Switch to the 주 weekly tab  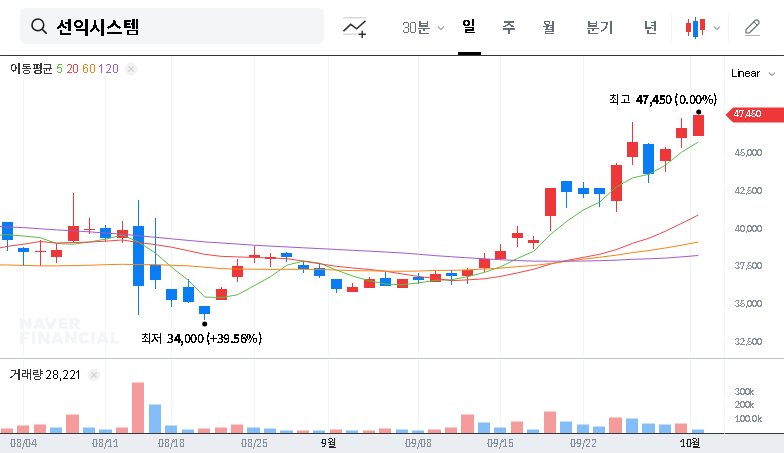(509, 28)
